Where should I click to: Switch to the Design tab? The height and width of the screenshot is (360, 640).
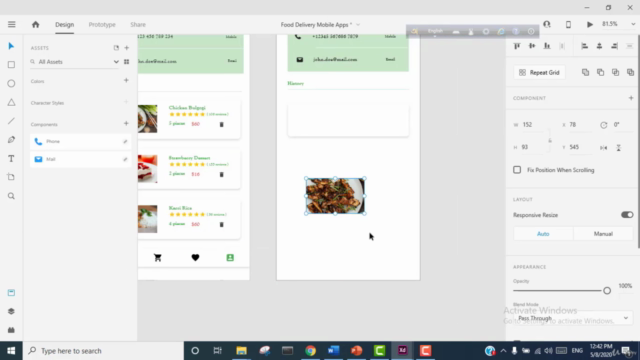coord(64,24)
